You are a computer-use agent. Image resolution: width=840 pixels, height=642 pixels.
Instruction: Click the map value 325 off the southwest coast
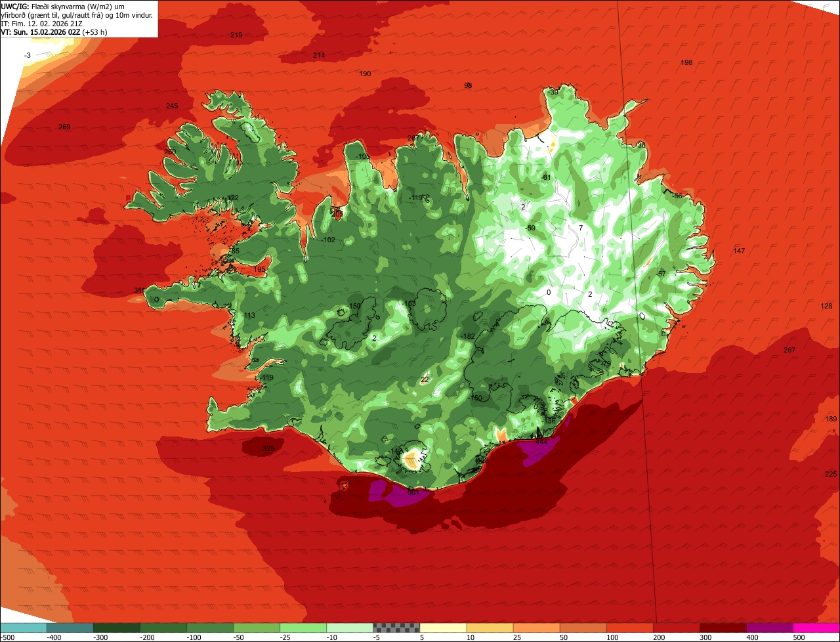click(268, 449)
